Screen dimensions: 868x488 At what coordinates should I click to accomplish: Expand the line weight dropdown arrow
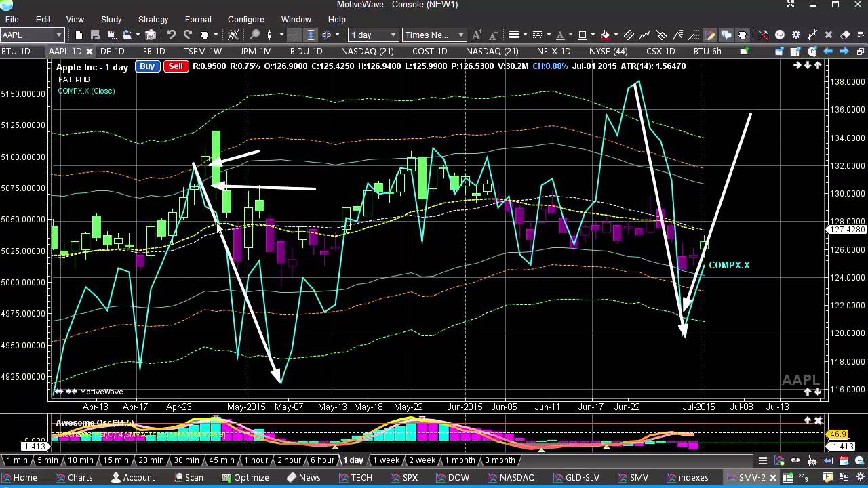526,35
